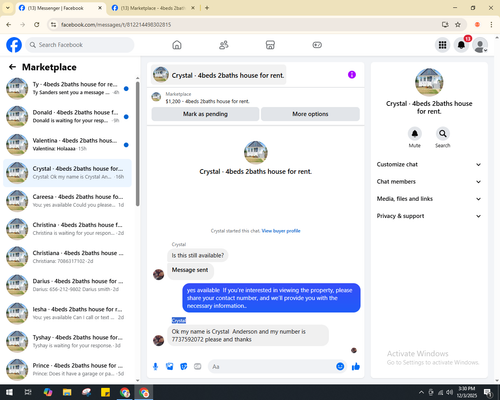Viewport: 500px width, 400px height.
Task: Open Sticky Notes from taskbar
Action: [x=106, y=392]
